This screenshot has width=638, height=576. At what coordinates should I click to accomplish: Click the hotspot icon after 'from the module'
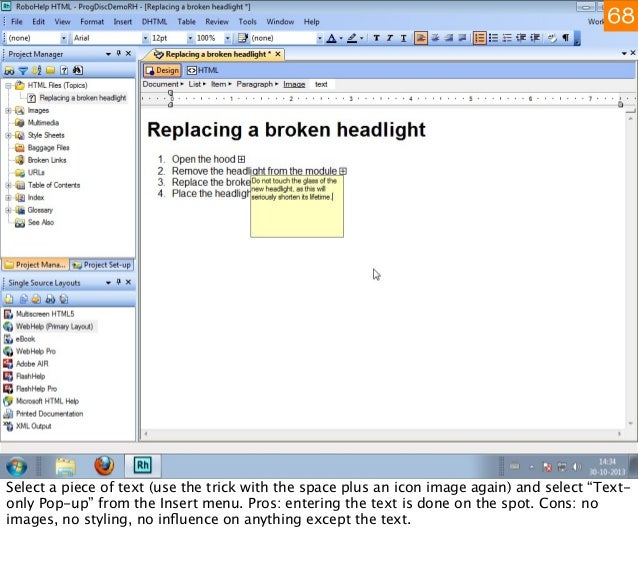(343, 171)
